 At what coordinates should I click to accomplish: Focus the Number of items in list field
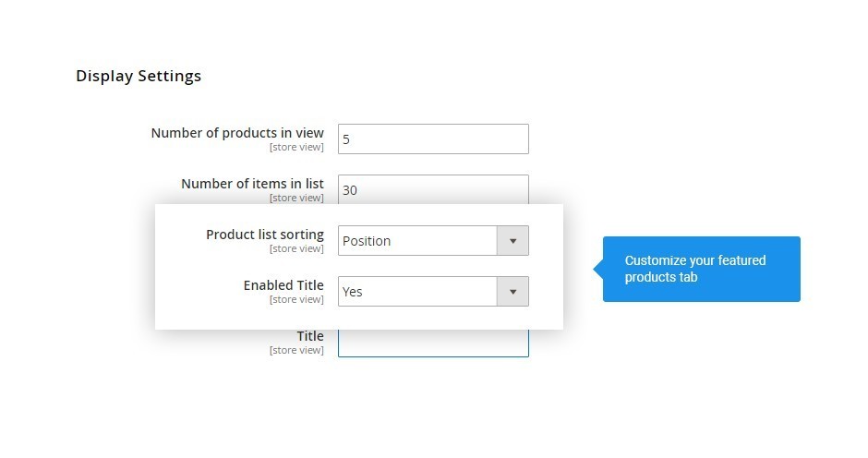[x=433, y=190]
